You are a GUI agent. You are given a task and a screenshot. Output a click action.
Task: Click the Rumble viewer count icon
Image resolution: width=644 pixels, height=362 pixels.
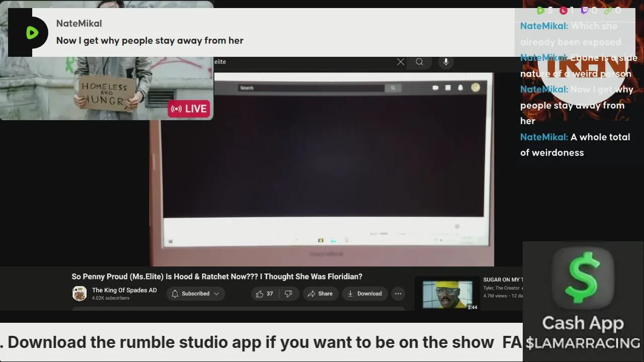[x=540, y=10]
